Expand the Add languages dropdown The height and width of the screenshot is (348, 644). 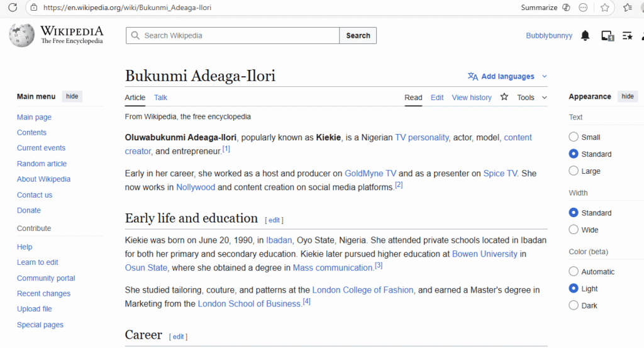tap(508, 77)
